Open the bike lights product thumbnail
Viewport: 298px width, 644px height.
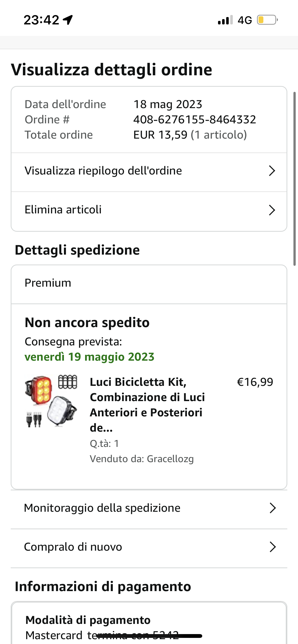pos(51,401)
